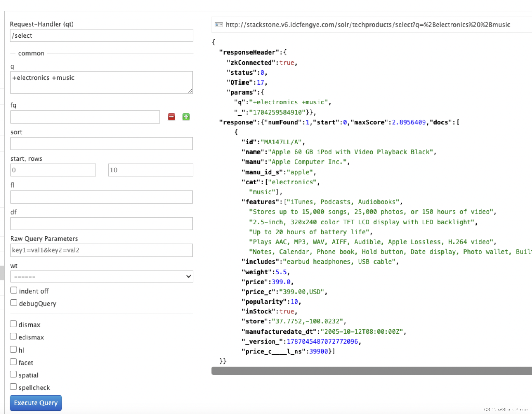Click the weight value 5.5
The width and height of the screenshot is (532, 414).
point(281,272)
